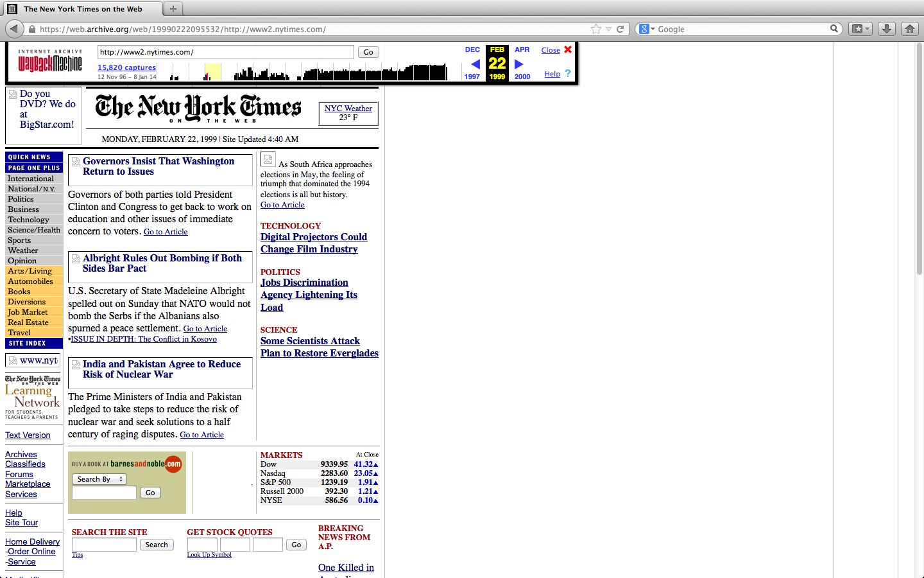The image size is (924, 578).
Task: Open the Home Delivery link
Action: pyautogui.click(x=32, y=541)
